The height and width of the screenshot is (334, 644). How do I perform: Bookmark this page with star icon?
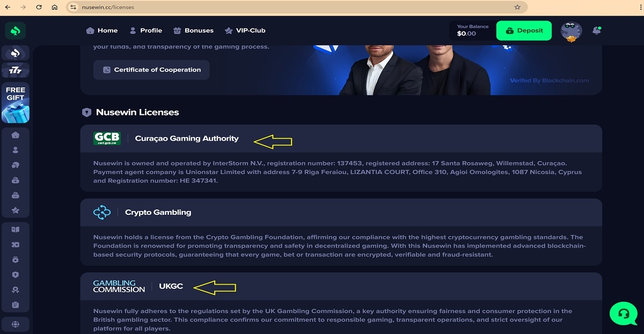click(x=517, y=8)
